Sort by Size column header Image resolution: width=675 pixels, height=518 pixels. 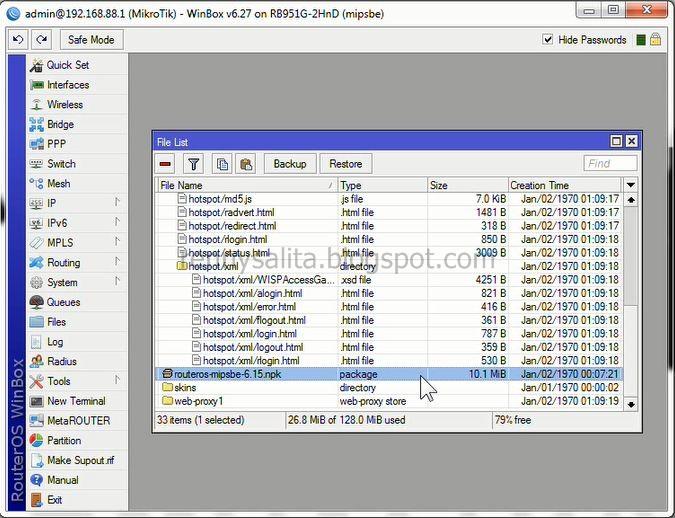(x=468, y=186)
